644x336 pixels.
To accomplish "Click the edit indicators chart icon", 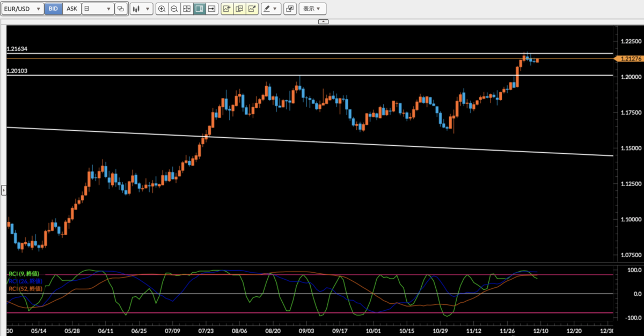I will (239, 9).
